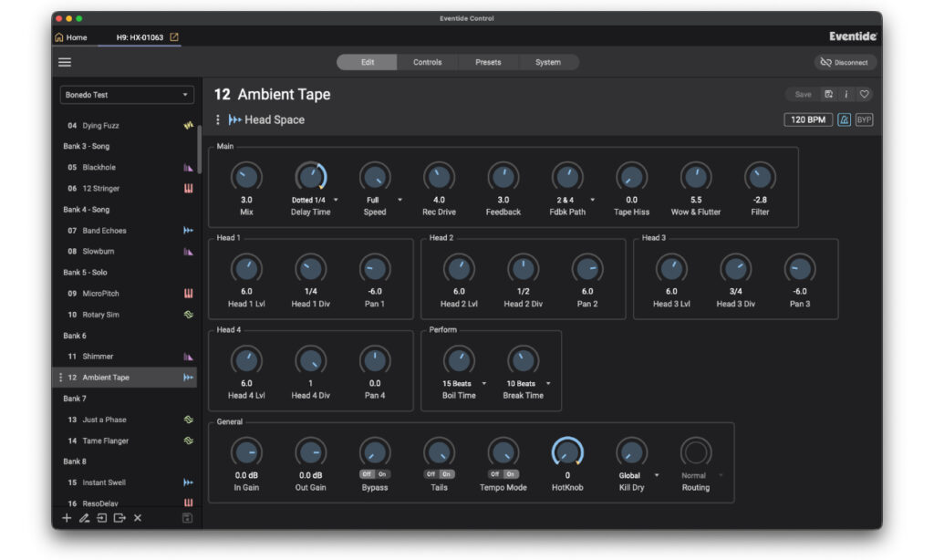Click the modulation icon on Rotary Sim row
934x560 pixels.
188,314
